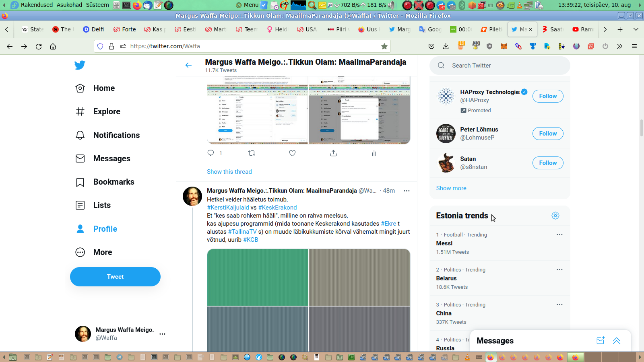The image size is (644, 362).
Task: Open the Asukohad places menu
Action: tap(69, 5)
